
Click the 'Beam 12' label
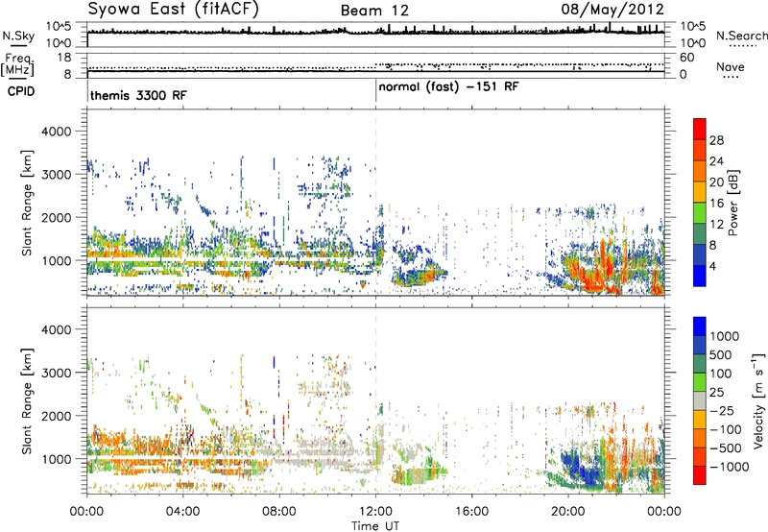pyautogui.click(x=374, y=11)
